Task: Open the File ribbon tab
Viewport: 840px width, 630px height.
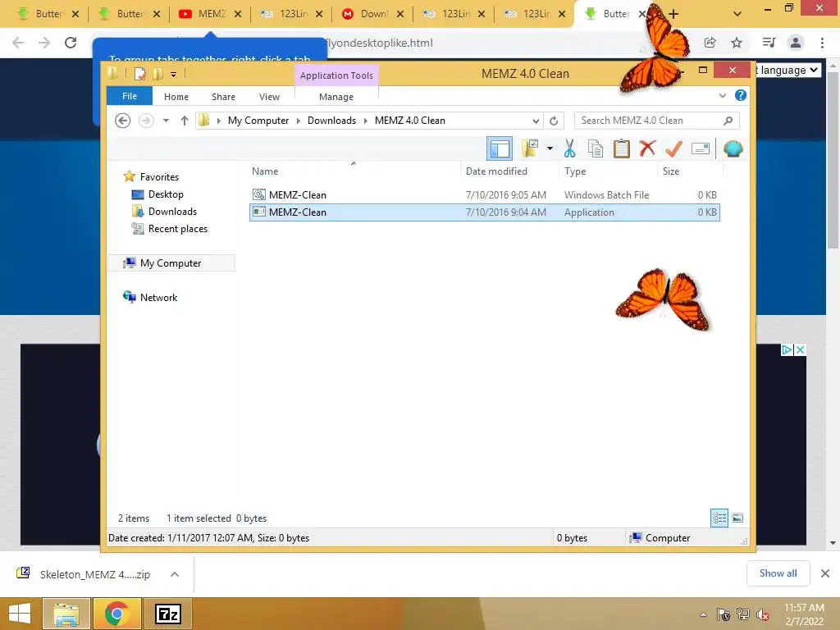Action: (130, 96)
